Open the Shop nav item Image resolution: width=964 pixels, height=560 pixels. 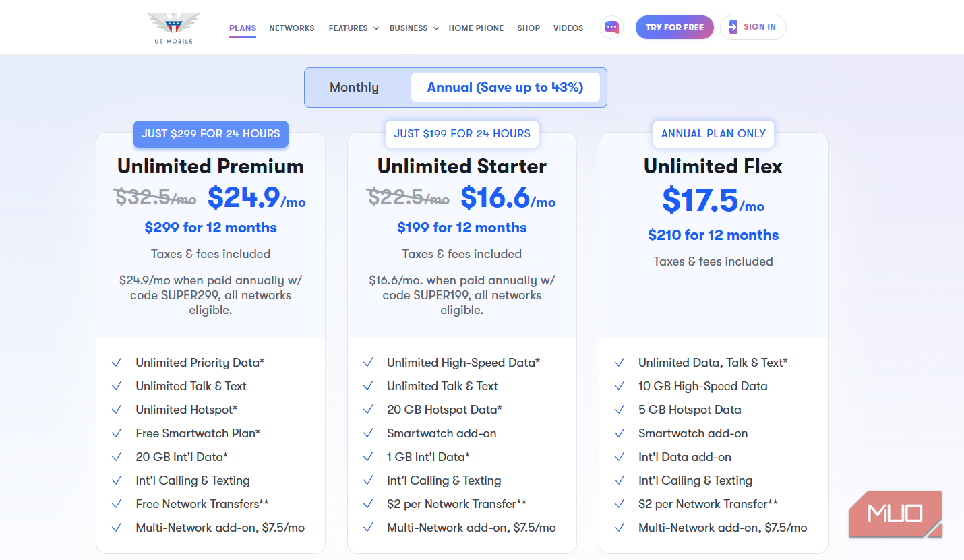coord(529,28)
